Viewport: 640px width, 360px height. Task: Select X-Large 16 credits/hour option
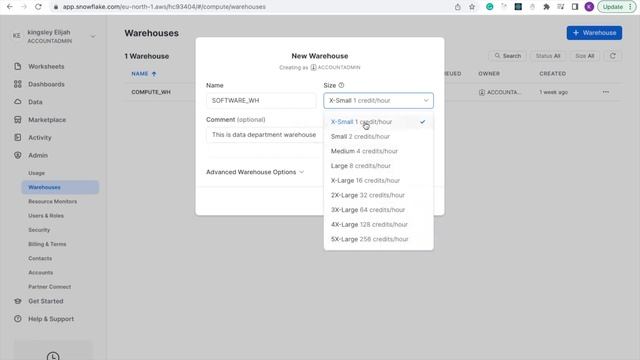tap(378, 180)
